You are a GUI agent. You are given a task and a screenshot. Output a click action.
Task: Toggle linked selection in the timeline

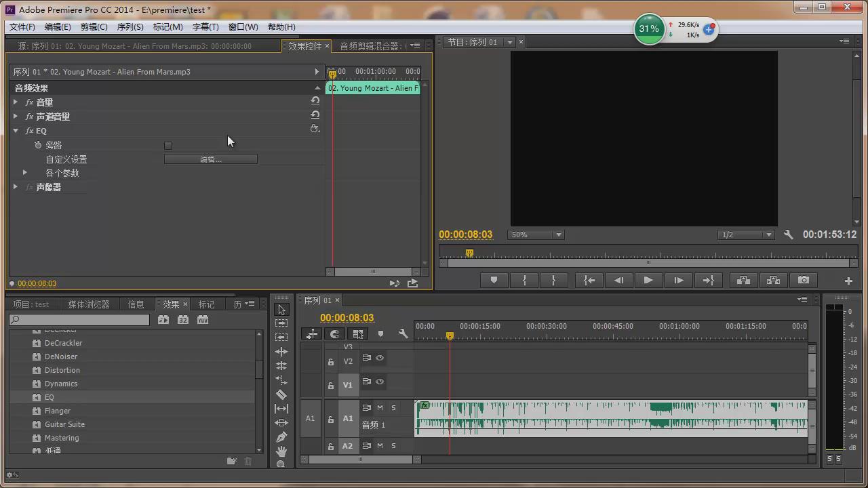358,333
